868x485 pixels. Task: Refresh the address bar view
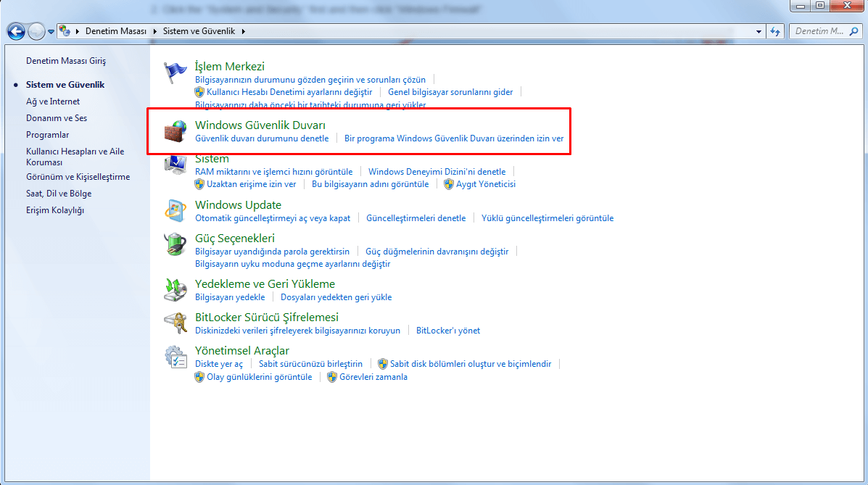[775, 31]
